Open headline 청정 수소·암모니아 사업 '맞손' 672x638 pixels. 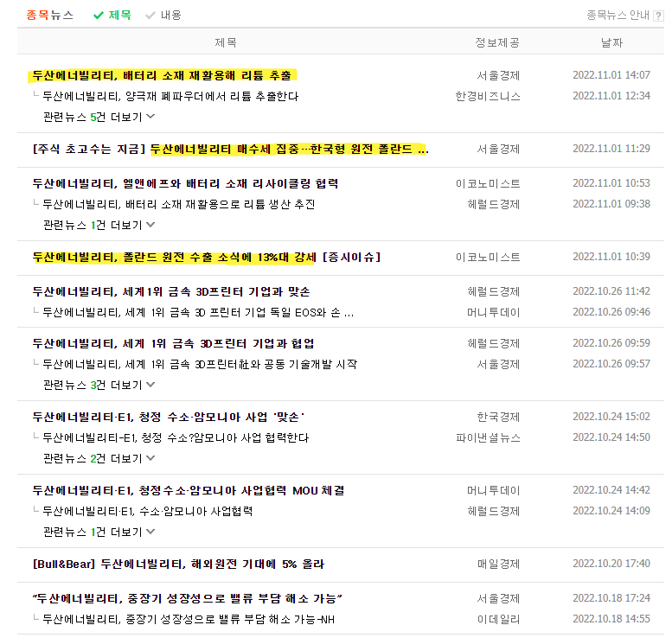[169, 418]
